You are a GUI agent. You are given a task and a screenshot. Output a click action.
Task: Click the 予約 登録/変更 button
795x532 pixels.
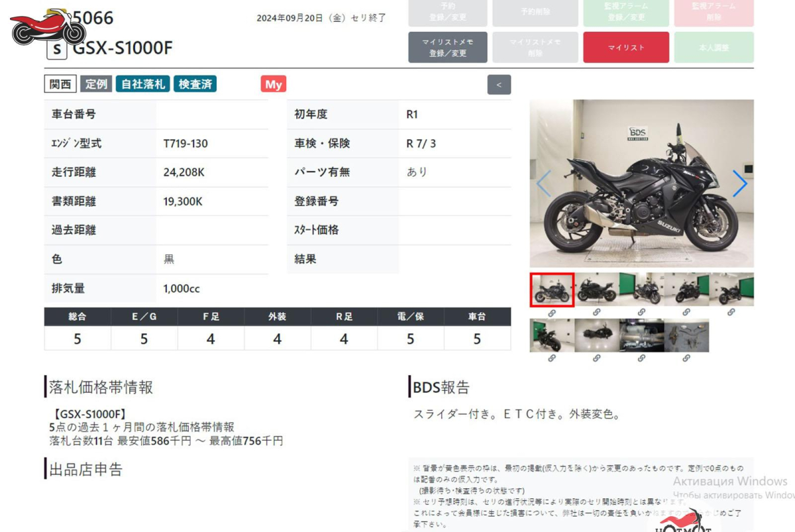[x=448, y=13]
